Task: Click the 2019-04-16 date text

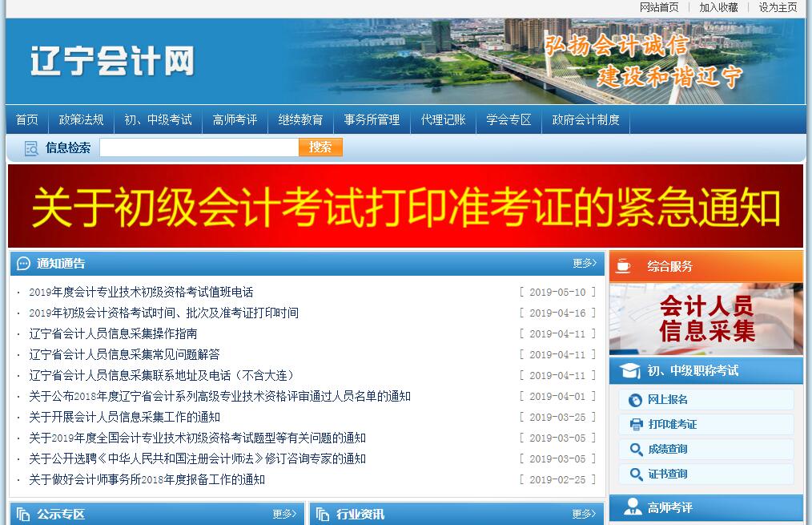Action: (557, 313)
